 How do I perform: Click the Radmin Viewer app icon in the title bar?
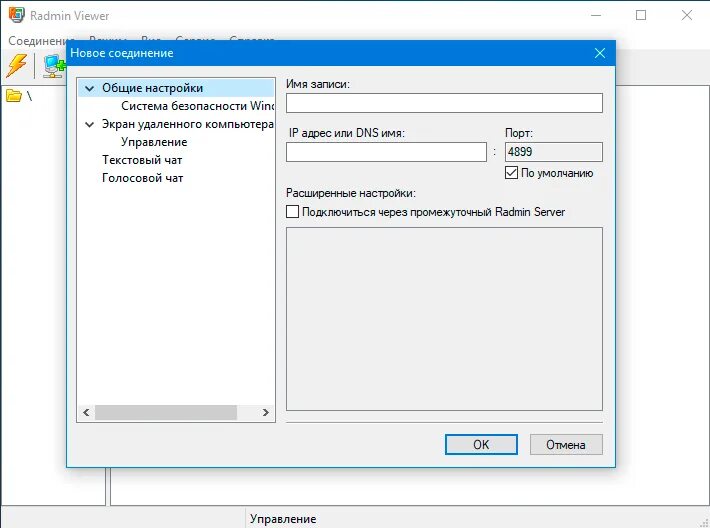[x=16, y=15]
